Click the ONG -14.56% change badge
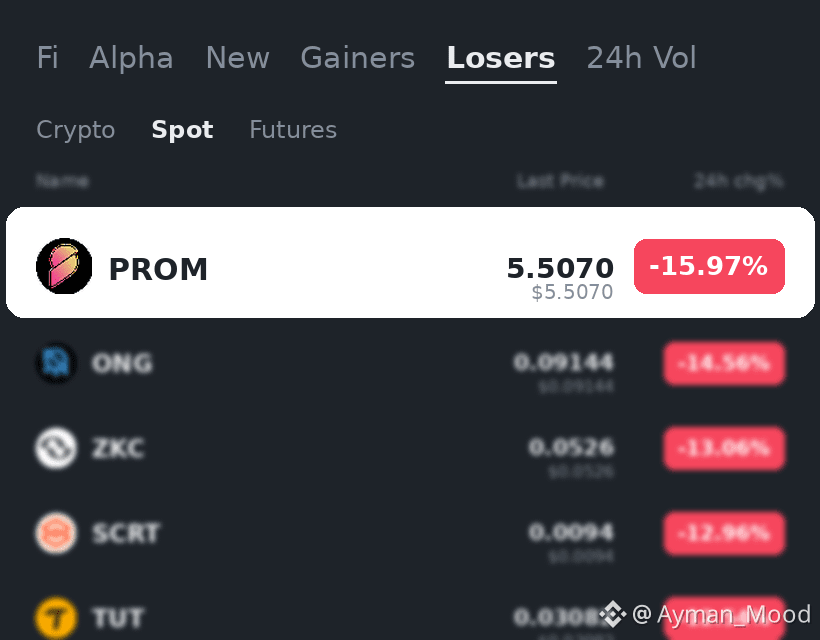The width and height of the screenshot is (820, 640). [x=724, y=363]
